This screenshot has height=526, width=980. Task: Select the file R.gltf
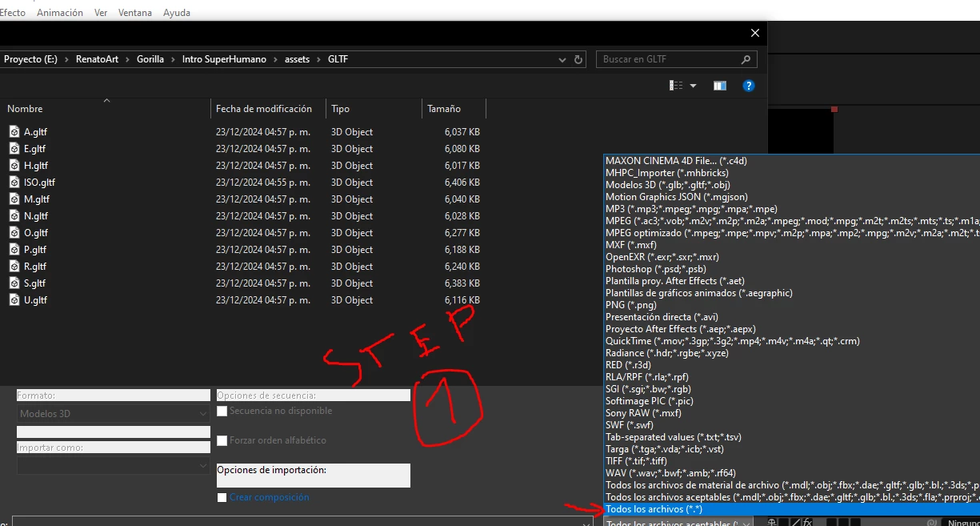tap(35, 267)
